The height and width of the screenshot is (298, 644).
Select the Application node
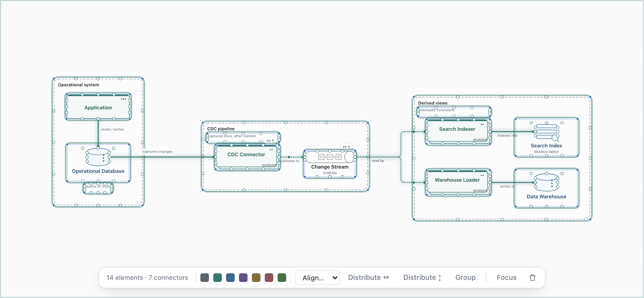pos(98,107)
